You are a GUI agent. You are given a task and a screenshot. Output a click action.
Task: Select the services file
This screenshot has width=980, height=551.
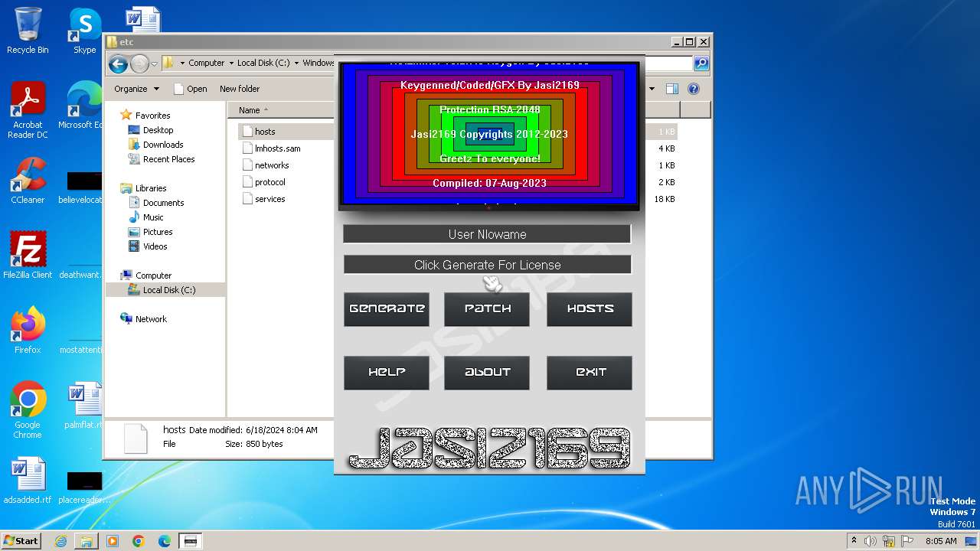click(x=269, y=199)
